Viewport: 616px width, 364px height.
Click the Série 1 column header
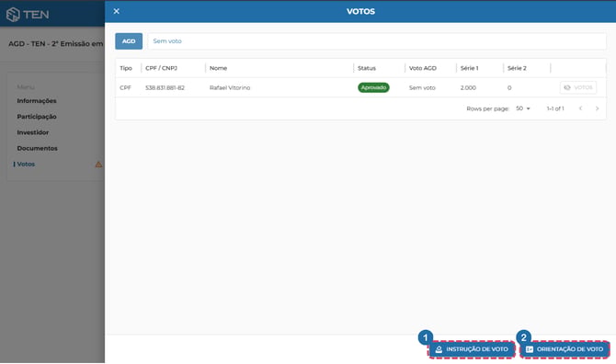click(x=469, y=68)
